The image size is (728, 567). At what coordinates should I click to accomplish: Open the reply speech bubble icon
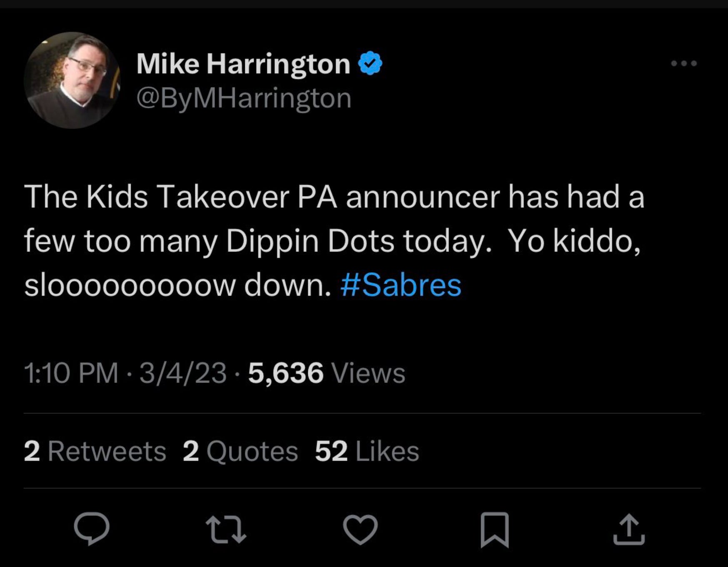(x=92, y=529)
